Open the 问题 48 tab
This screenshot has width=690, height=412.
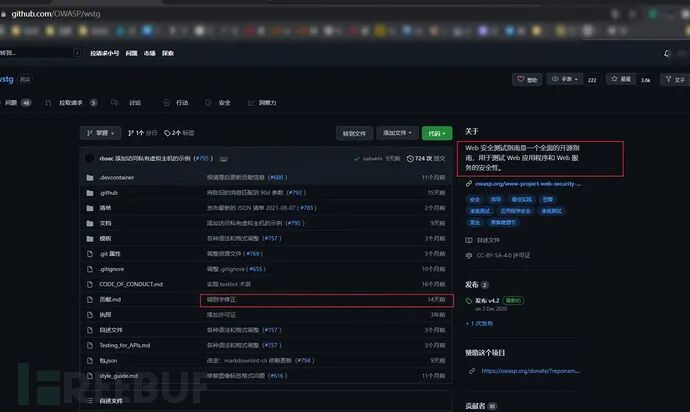pos(18,103)
